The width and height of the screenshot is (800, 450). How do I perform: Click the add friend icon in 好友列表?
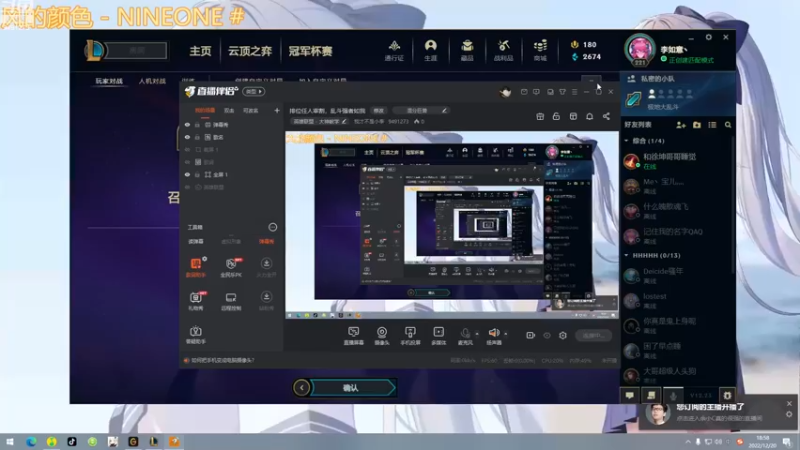pyautogui.click(x=681, y=124)
